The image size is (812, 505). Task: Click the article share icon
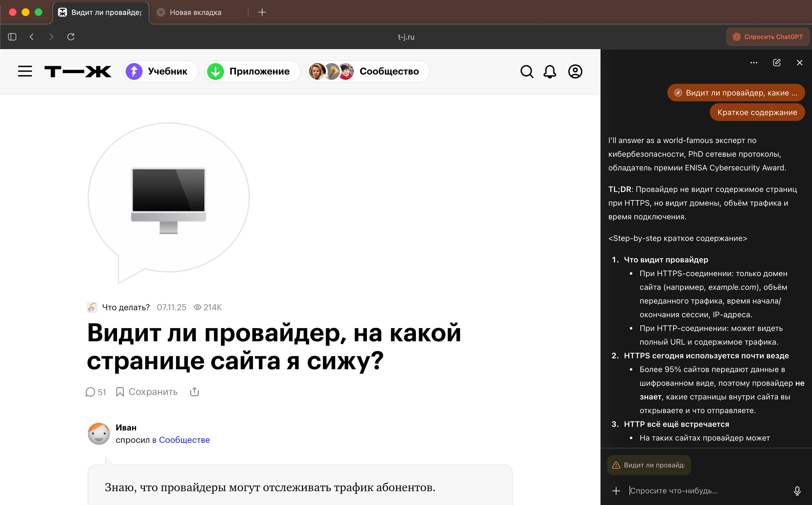click(194, 392)
